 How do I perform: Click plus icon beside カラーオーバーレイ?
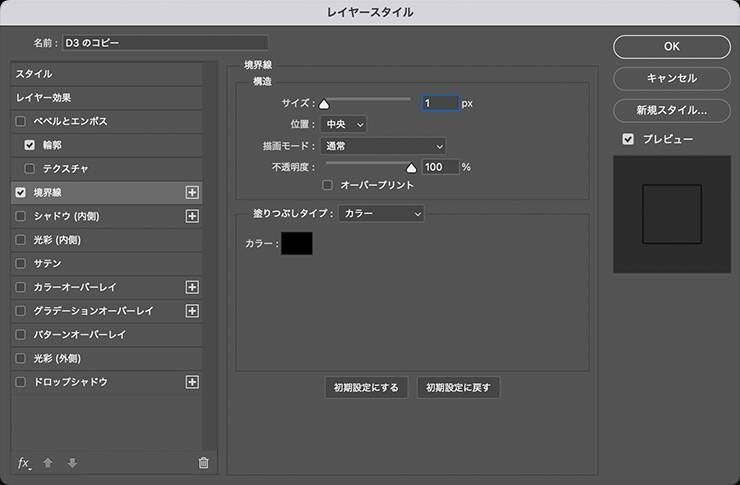193,287
